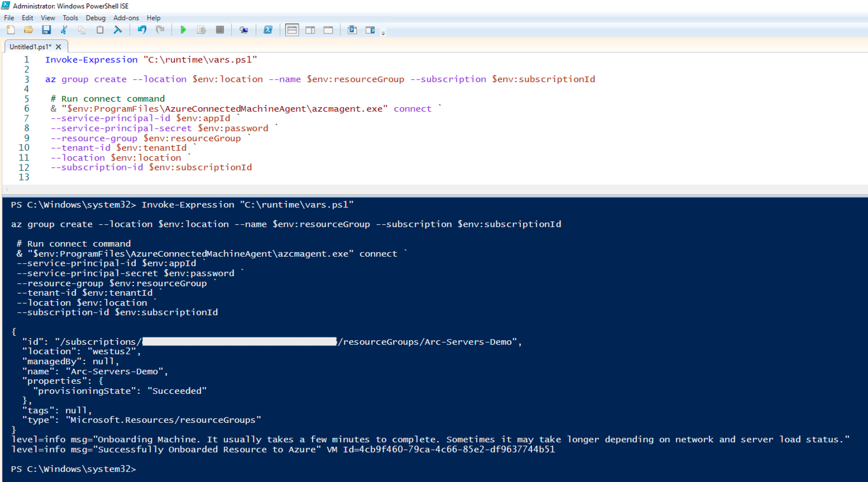Open the Tools menu
868x482 pixels.
coord(70,18)
